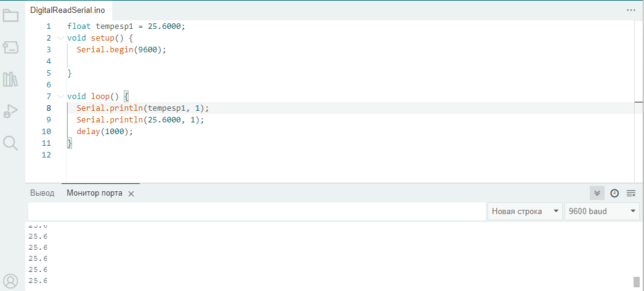Close the Монитор порта tab
The image size is (644, 291).
pyautogui.click(x=131, y=194)
